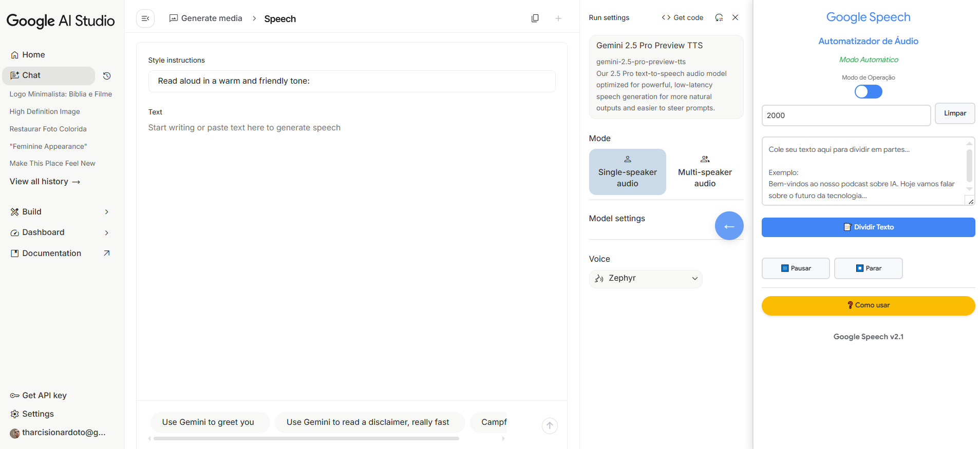This screenshot has width=980, height=449.
Task: Click the Como usar help button
Action: coord(869,306)
